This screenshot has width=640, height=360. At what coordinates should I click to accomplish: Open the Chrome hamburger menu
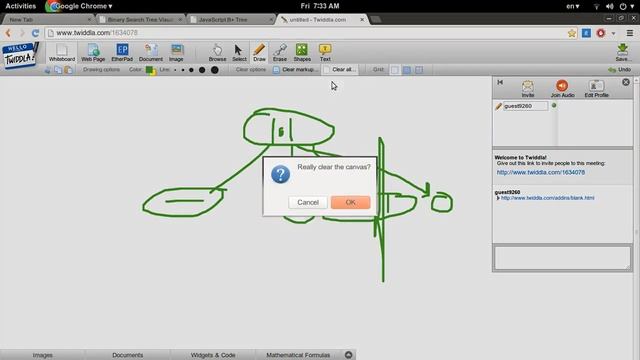630,33
